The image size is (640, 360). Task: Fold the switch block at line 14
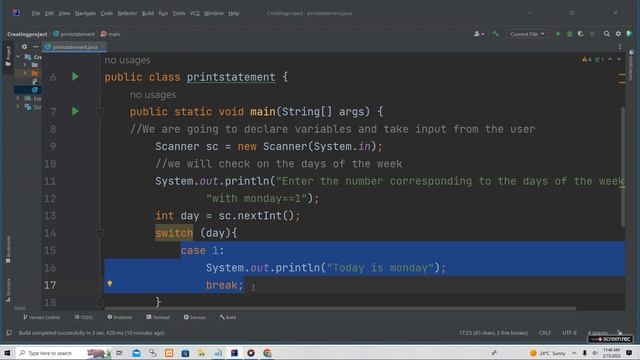click(100, 233)
